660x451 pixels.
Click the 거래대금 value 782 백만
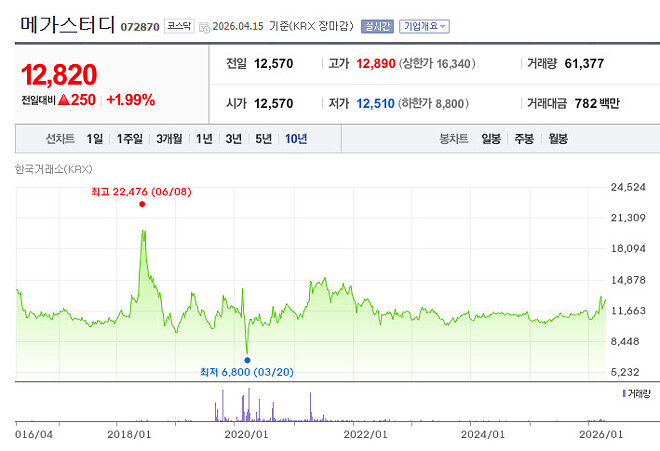tap(597, 104)
